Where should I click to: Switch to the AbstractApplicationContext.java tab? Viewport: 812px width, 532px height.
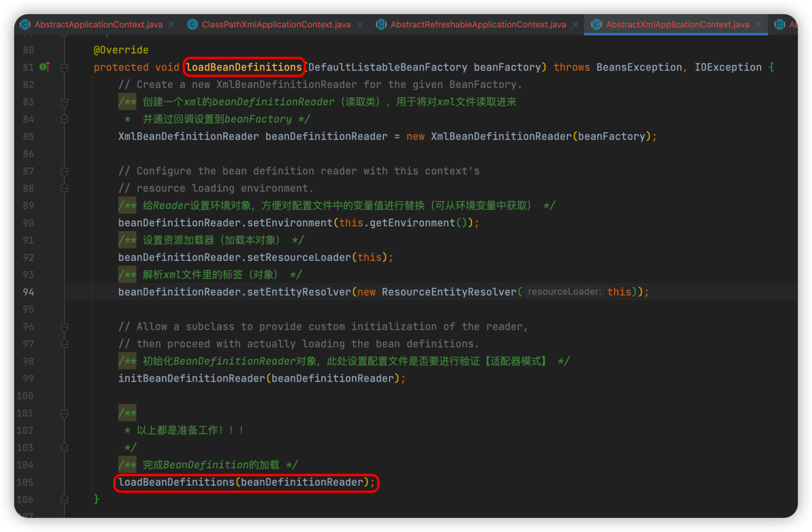98,24
